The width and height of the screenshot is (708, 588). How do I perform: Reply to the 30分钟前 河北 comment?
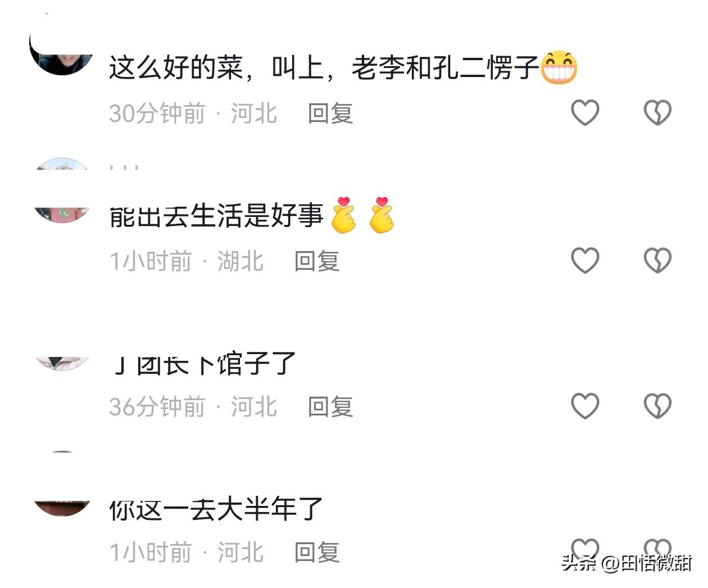[x=330, y=114]
